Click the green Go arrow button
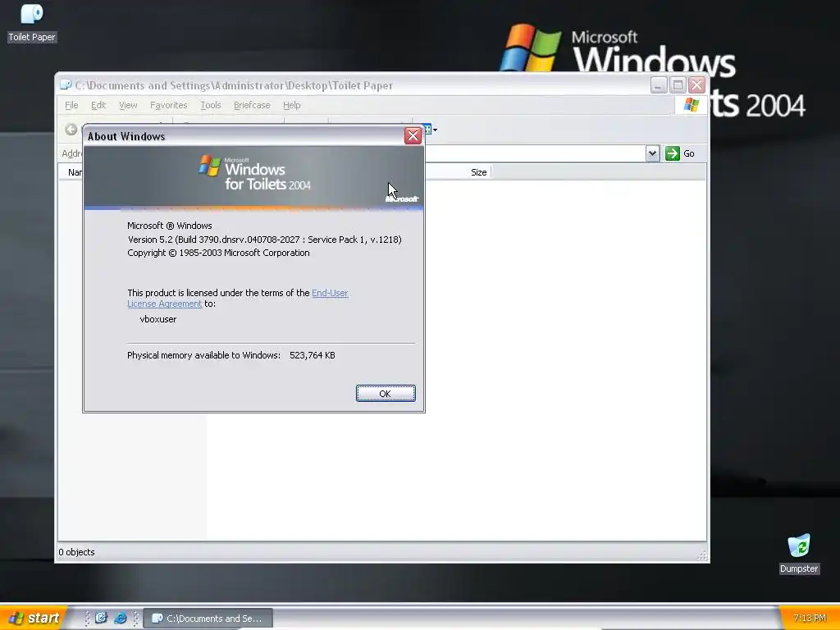The image size is (840, 630). [673, 153]
